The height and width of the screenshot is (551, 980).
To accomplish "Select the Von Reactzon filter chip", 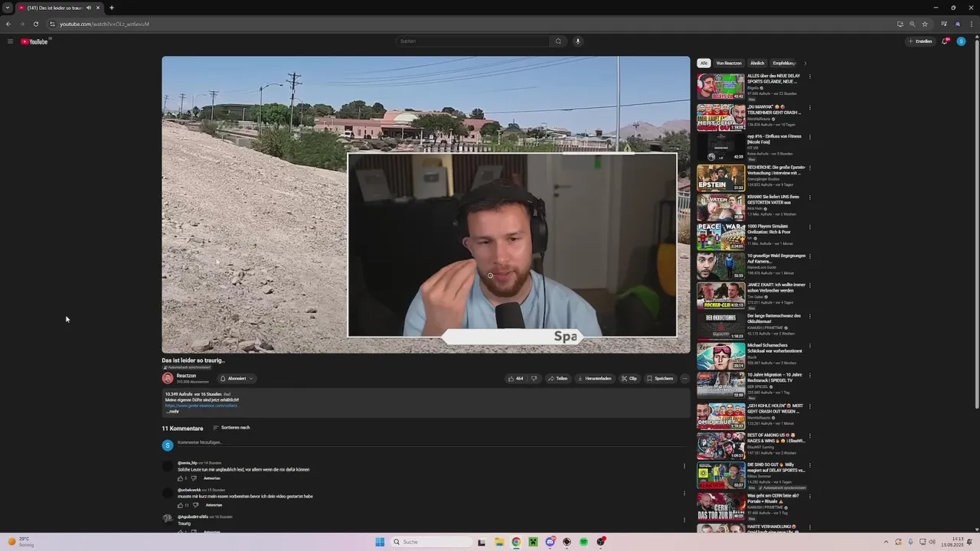I will pos(729,64).
